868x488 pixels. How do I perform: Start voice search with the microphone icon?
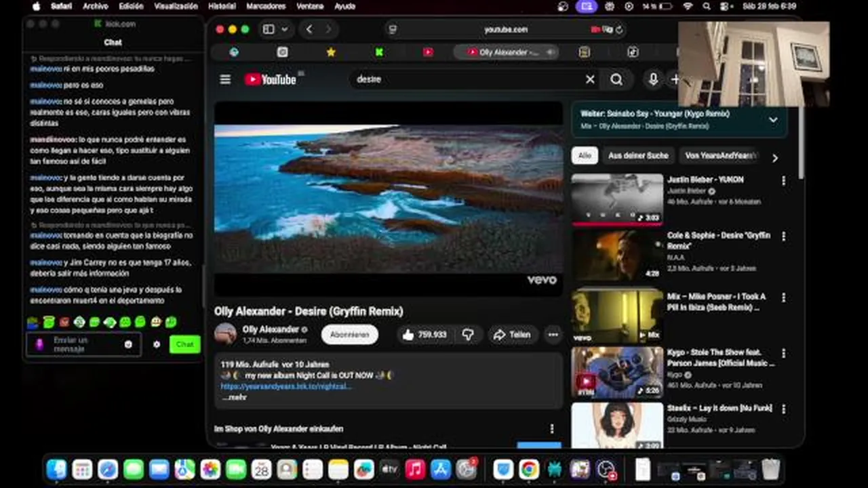(x=652, y=79)
